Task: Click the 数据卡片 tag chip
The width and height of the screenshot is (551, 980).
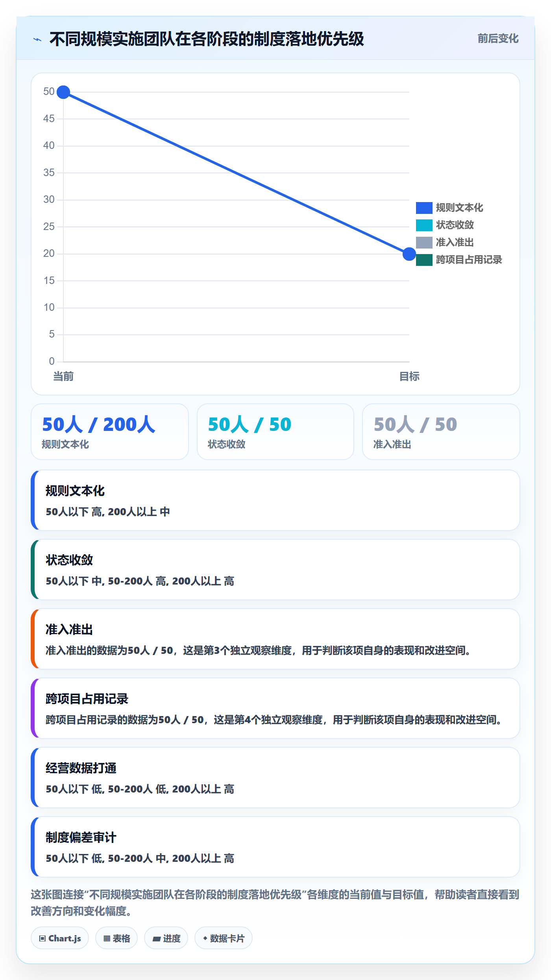Action: pos(224,938)
